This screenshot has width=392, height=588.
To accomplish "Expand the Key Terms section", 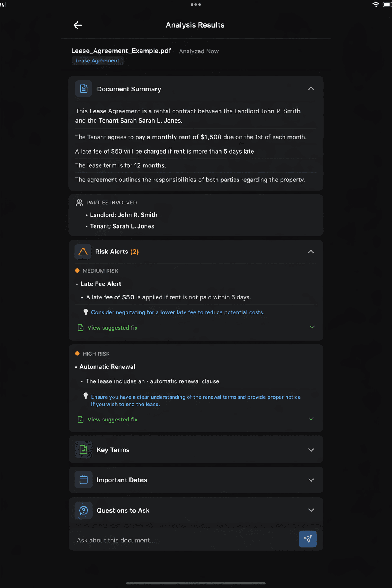I will (311, 450).
